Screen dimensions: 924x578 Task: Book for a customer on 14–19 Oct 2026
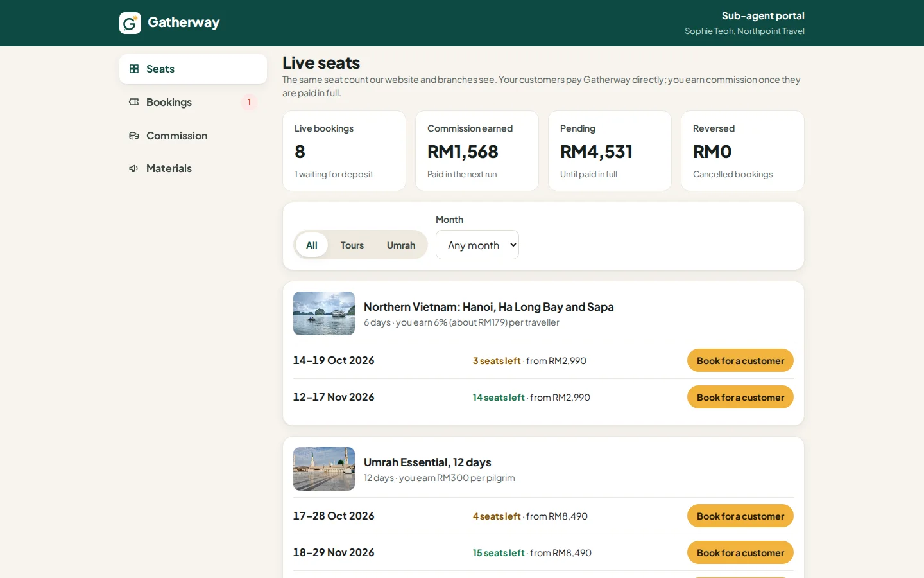click(740, 360)
